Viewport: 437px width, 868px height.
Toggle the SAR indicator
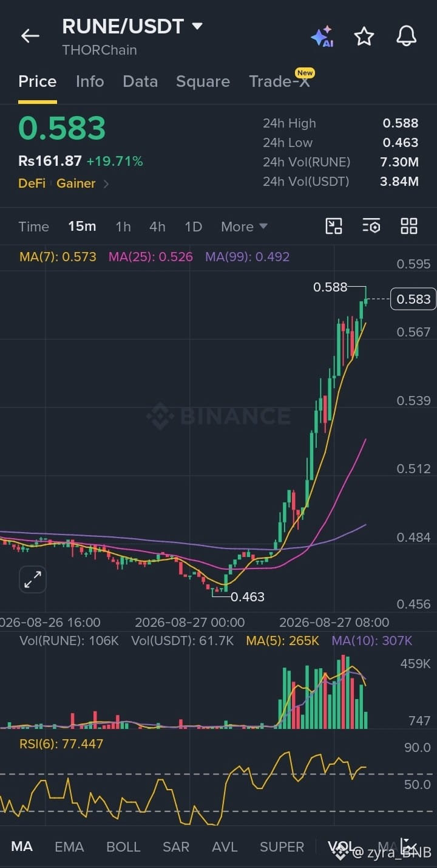point(176,847)
